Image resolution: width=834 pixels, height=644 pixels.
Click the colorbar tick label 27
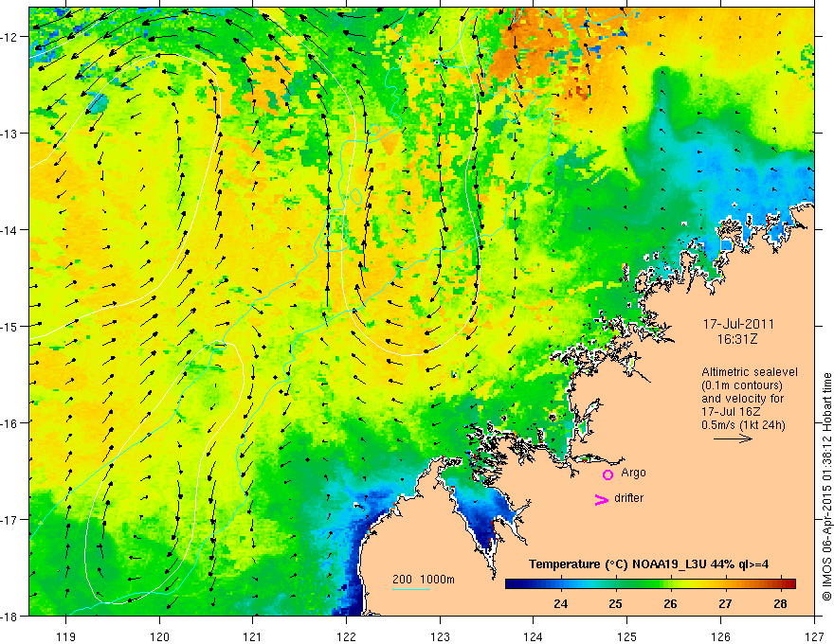click(725, 603)
